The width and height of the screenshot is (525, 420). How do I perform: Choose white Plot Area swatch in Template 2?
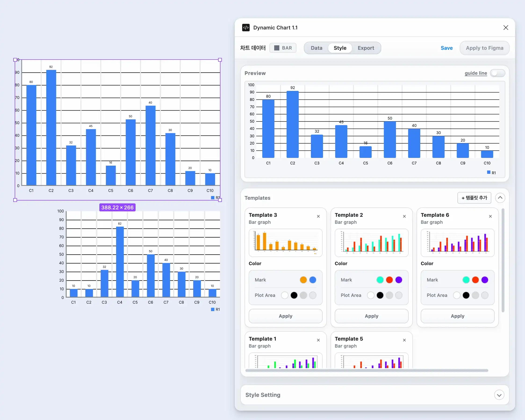(x=370, y=295)
